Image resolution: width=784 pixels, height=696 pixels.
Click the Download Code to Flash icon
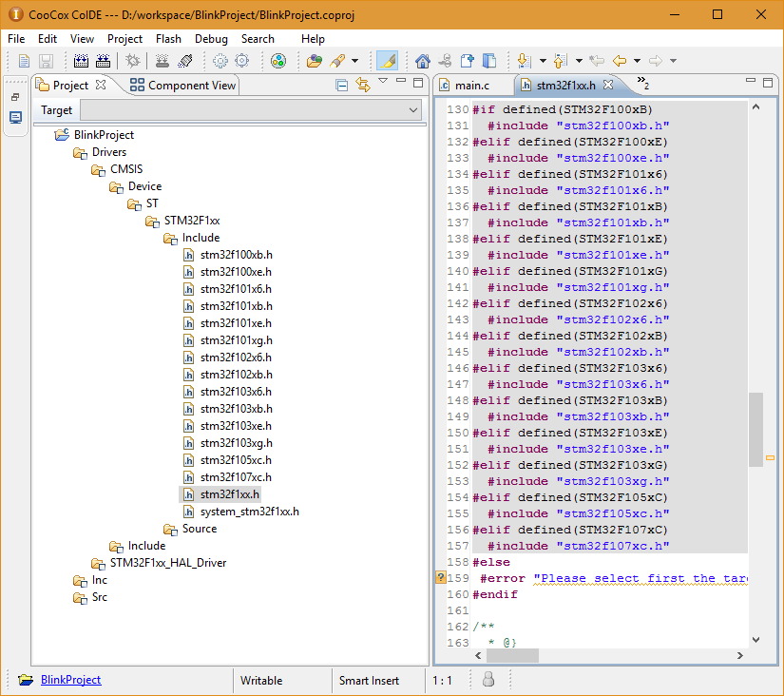click(x=162, y=61)
